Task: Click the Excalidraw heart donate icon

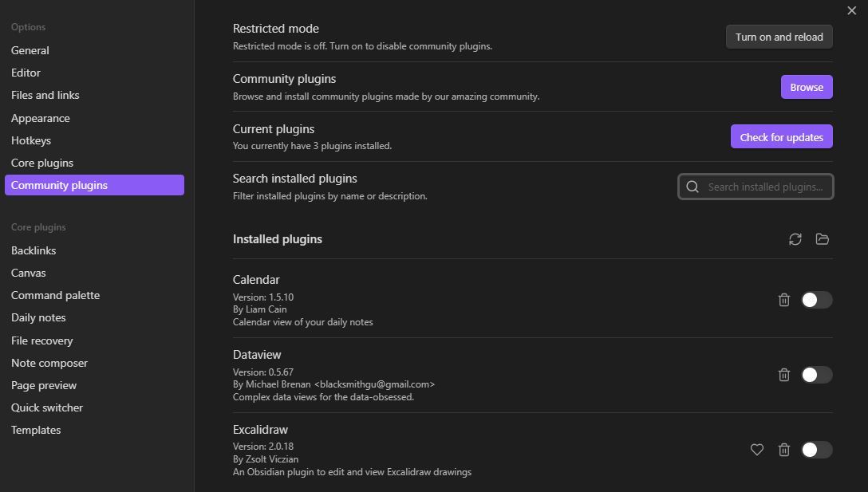Action: coord(757,450)
